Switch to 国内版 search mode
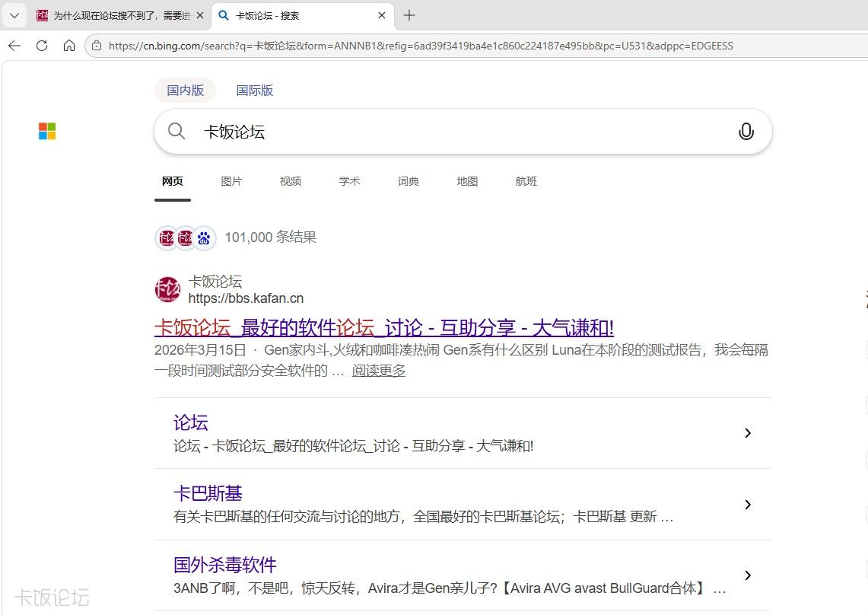Screen dimensions: 868x615 tap(186, 91)
